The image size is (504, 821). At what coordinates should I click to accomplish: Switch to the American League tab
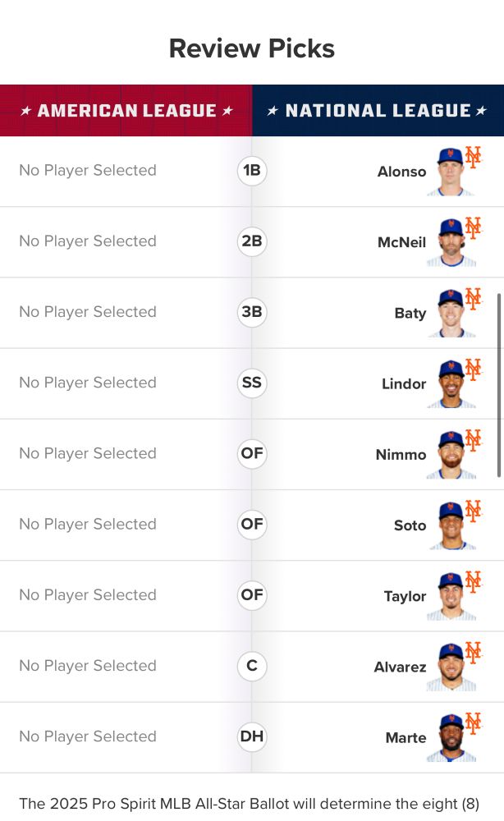click(126, 110)
